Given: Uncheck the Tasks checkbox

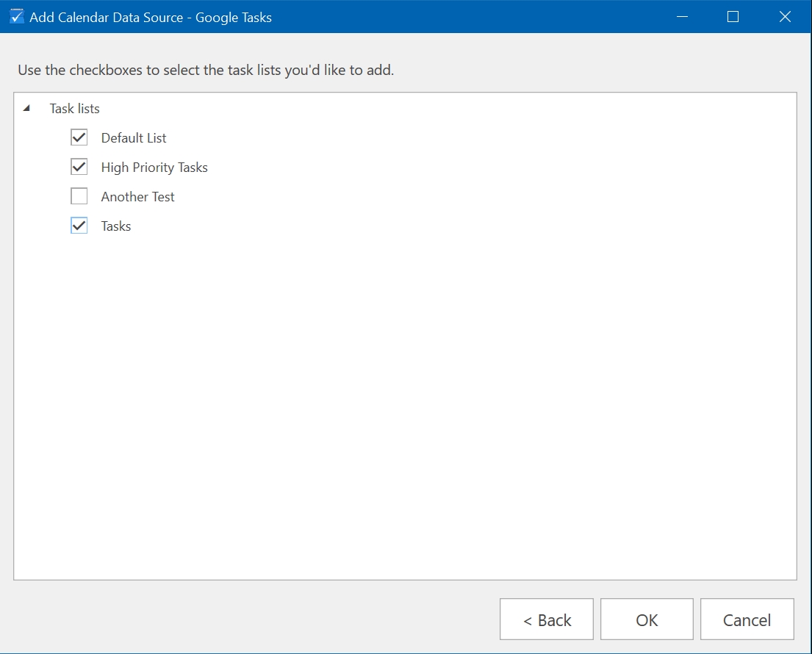Looking at the screenshot, I should (x=79, y=226).
